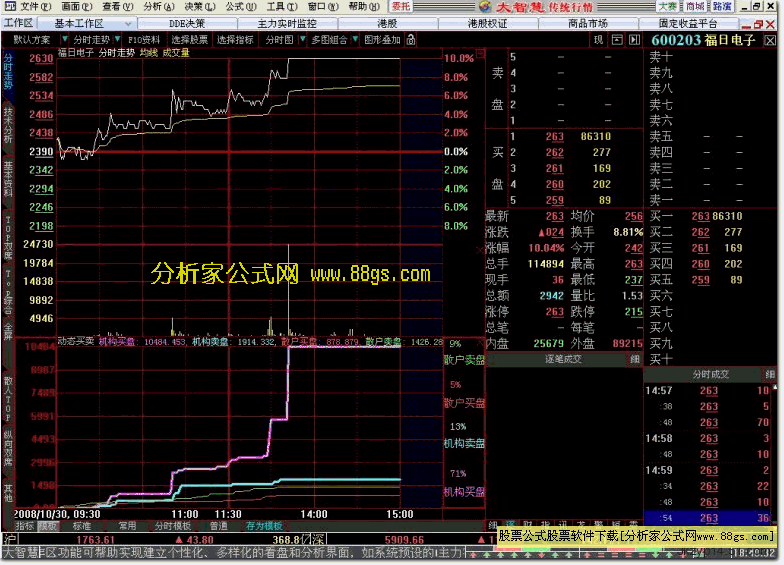Click the 路演 button
784x565 pixels.
click(722, 6)
